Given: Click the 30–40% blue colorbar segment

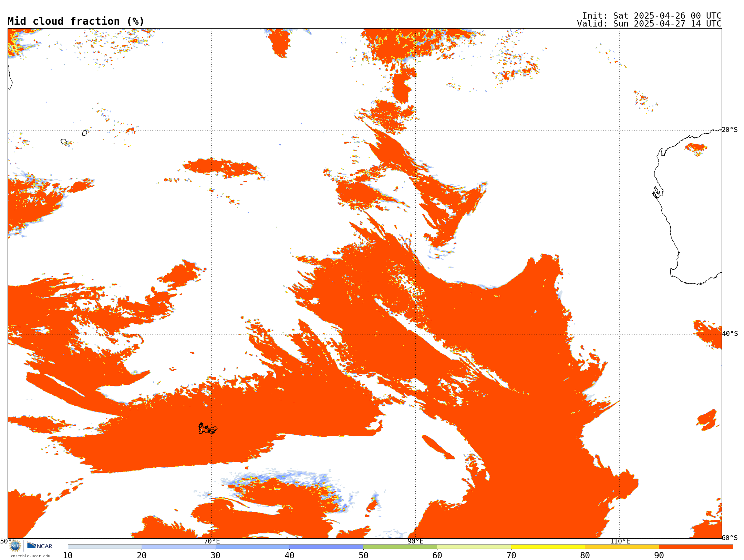Looking at the screenshot, I should [x=252, y=547].
